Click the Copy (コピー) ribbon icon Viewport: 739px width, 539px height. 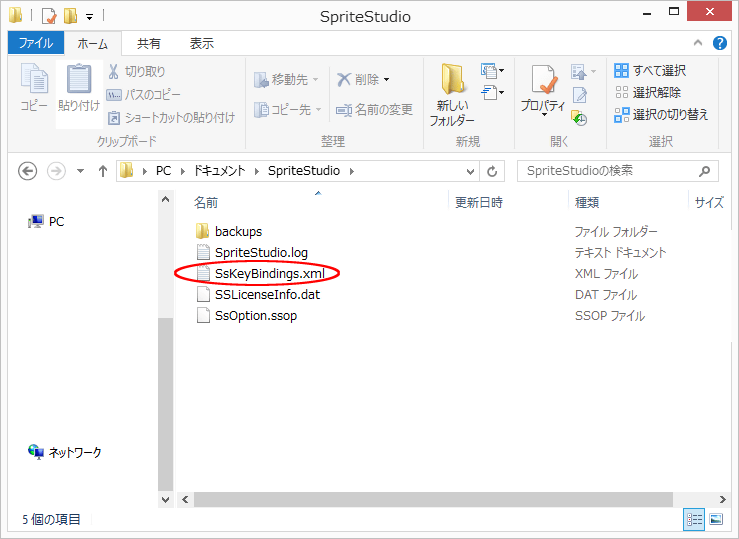34,78
